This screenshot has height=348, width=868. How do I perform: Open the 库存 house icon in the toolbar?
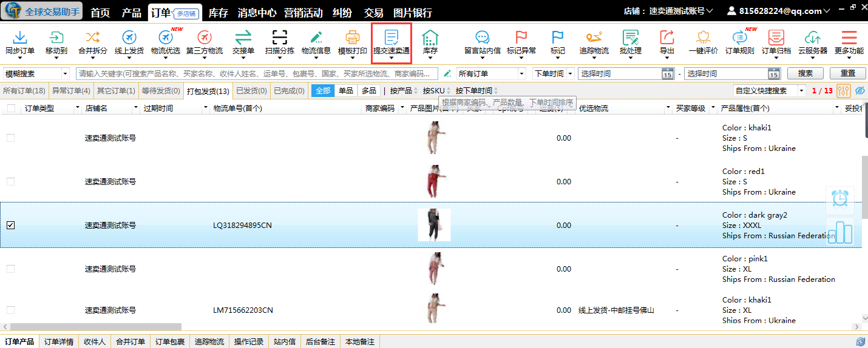(430, 38)
